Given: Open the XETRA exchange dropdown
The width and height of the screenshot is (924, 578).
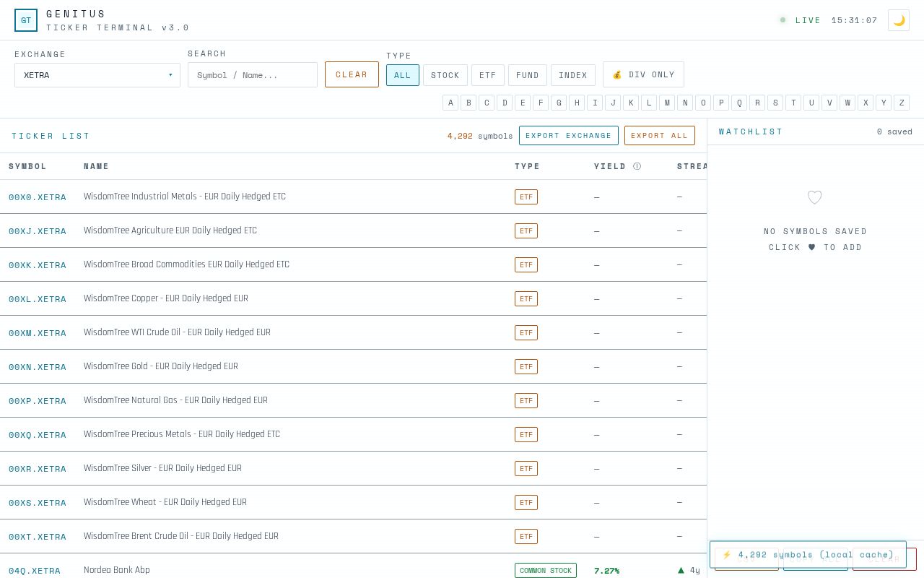Looking at the screenshot, I should [x=97, y=75].
